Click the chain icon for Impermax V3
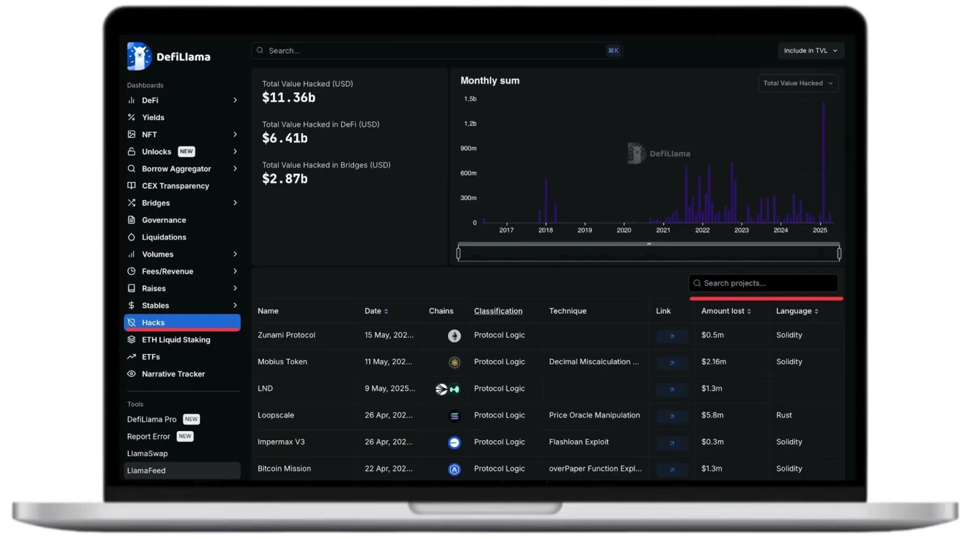 (454, 443)
